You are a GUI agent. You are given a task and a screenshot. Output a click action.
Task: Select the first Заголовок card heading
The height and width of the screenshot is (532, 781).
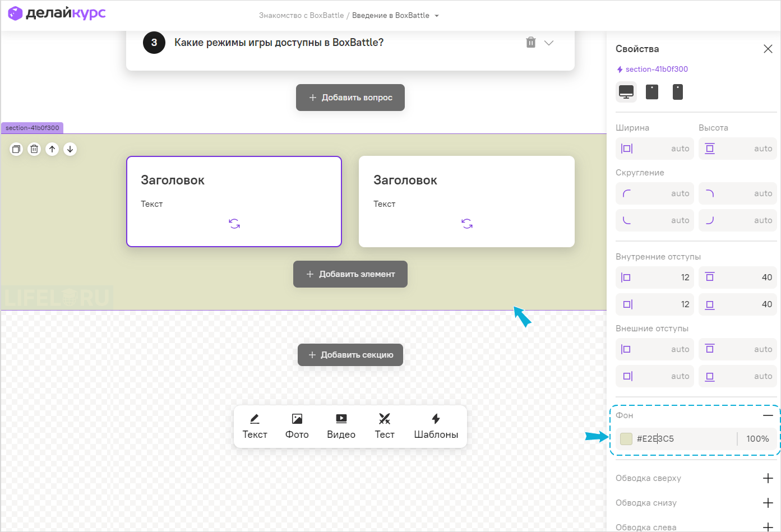(x=173, y=180)
